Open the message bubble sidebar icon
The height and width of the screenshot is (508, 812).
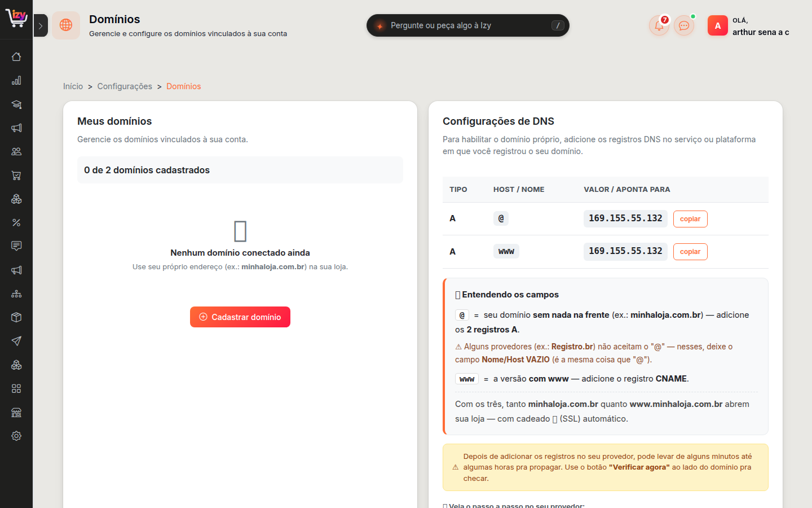coord(16,246)
